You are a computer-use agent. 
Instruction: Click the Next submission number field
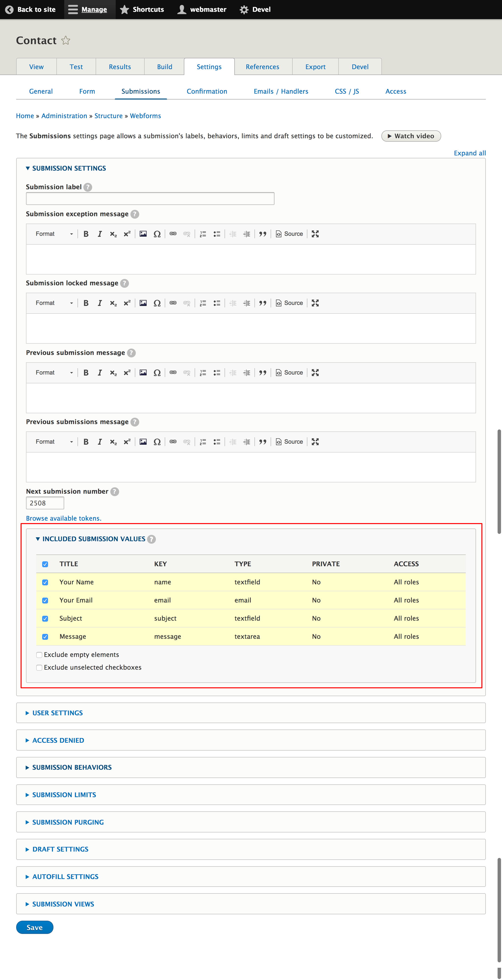pos(45,503)
